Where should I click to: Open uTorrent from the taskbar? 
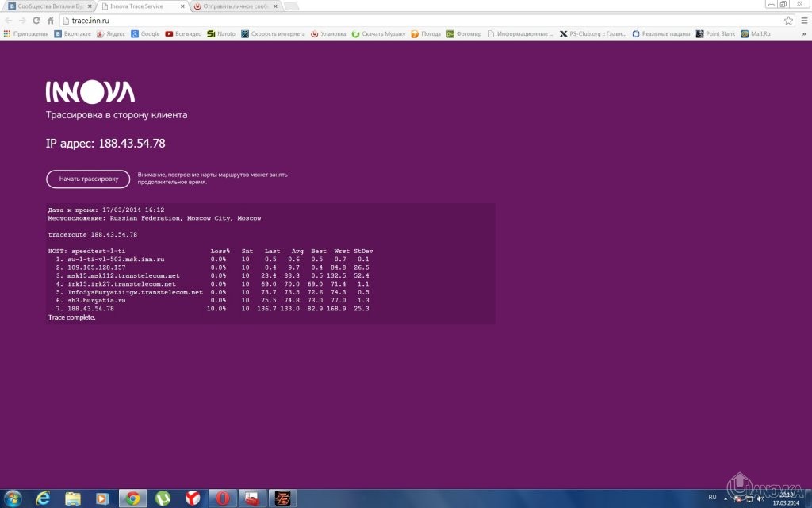[163, 498]
